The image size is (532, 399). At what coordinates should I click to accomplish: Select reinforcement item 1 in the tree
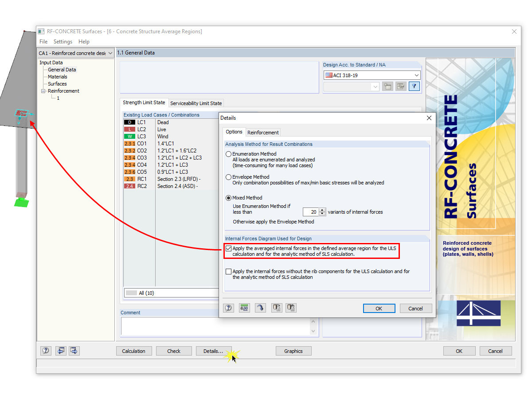point(58,98)
